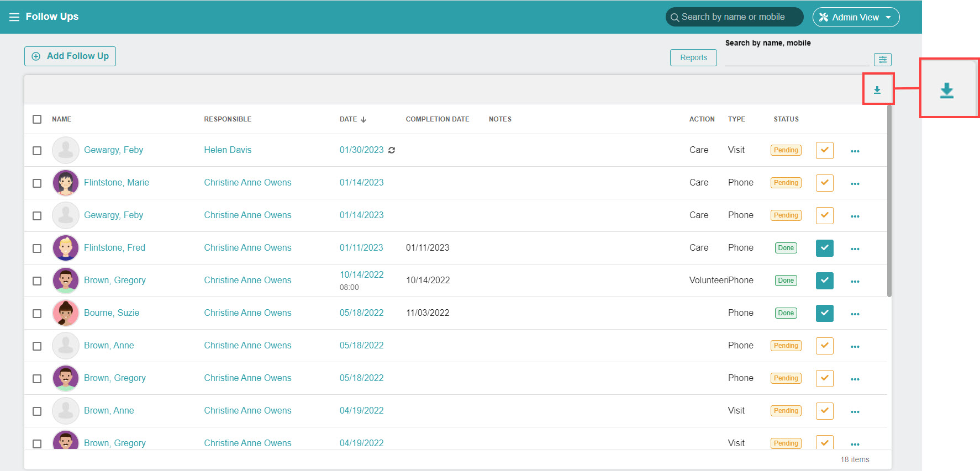The width and height of the screenshot is (980, 471).
Task: Open the hamburger navigation menu
Action: [x=14, y=17]
